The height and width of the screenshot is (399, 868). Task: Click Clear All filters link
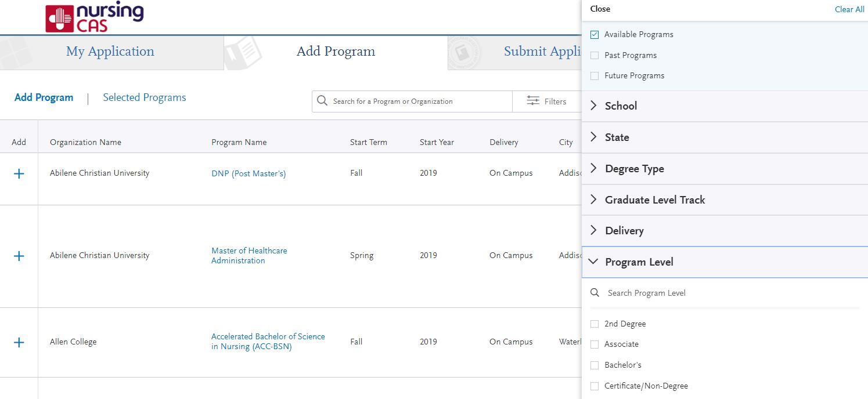849,9
